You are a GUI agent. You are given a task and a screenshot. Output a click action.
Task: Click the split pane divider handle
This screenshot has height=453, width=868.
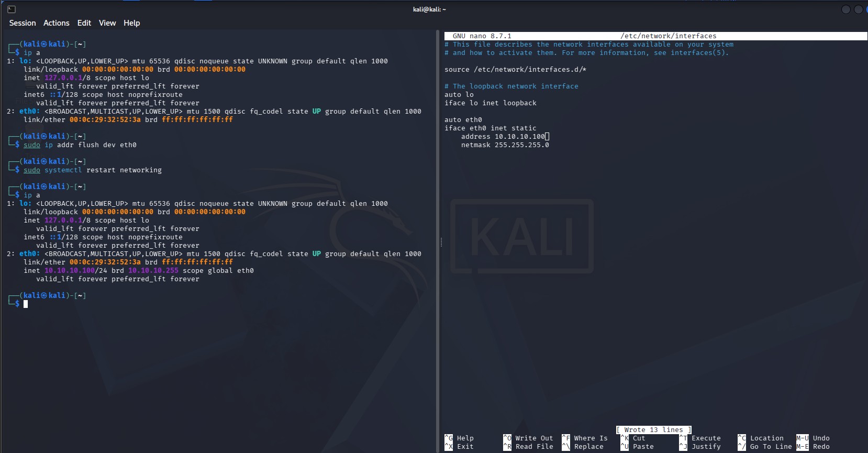441,242
